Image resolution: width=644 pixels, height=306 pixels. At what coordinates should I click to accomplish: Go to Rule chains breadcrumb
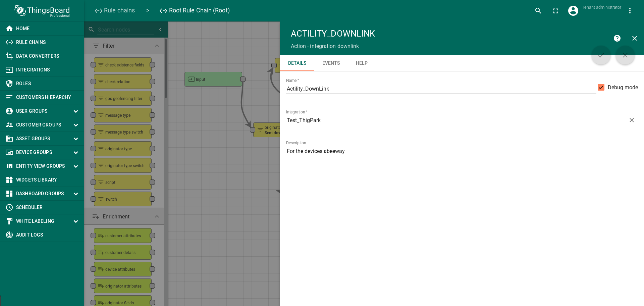coord(115,10)
